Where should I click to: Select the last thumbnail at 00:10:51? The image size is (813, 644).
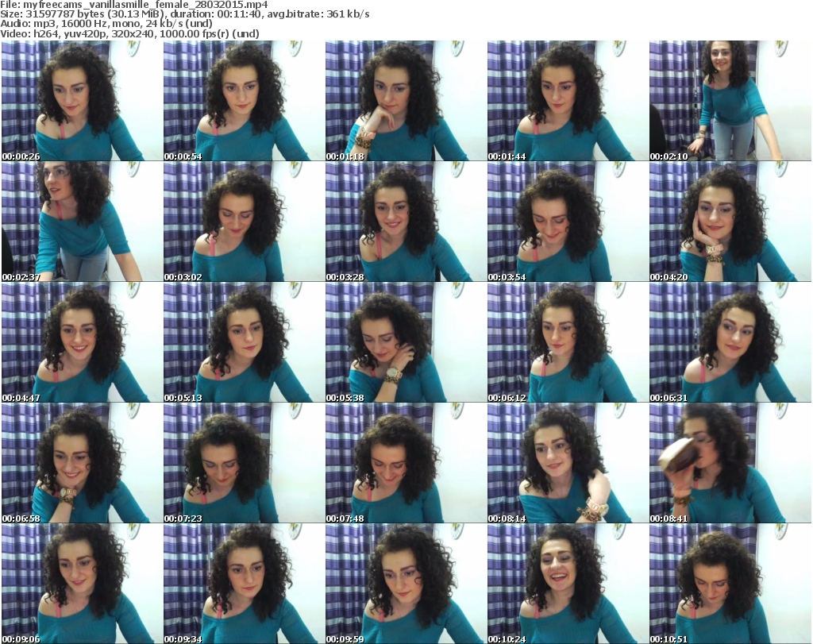tap(730, 584)
